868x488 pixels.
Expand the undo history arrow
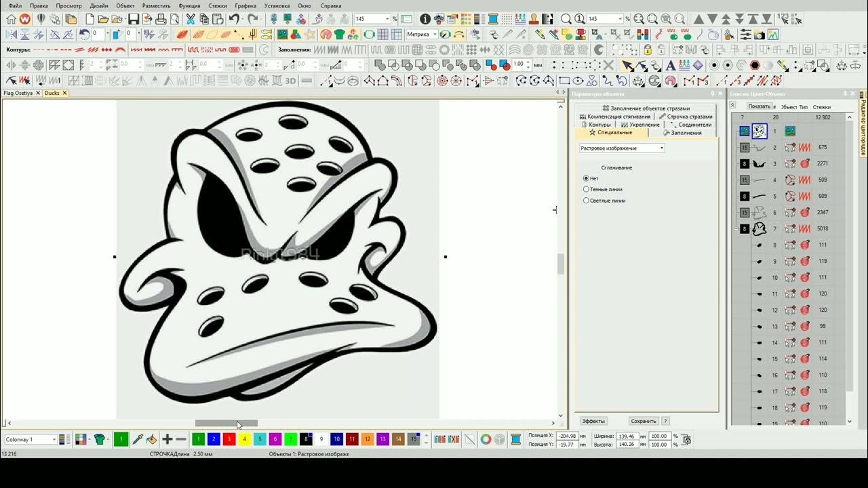coord(243,19)
